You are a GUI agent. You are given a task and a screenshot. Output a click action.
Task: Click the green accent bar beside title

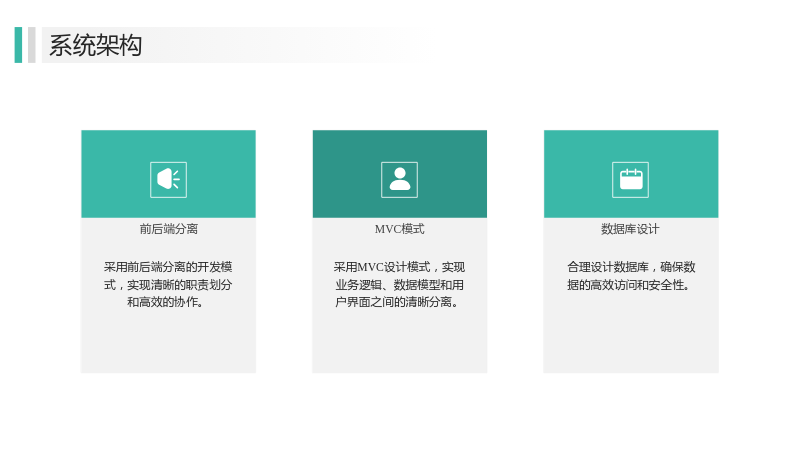point(18,45)
